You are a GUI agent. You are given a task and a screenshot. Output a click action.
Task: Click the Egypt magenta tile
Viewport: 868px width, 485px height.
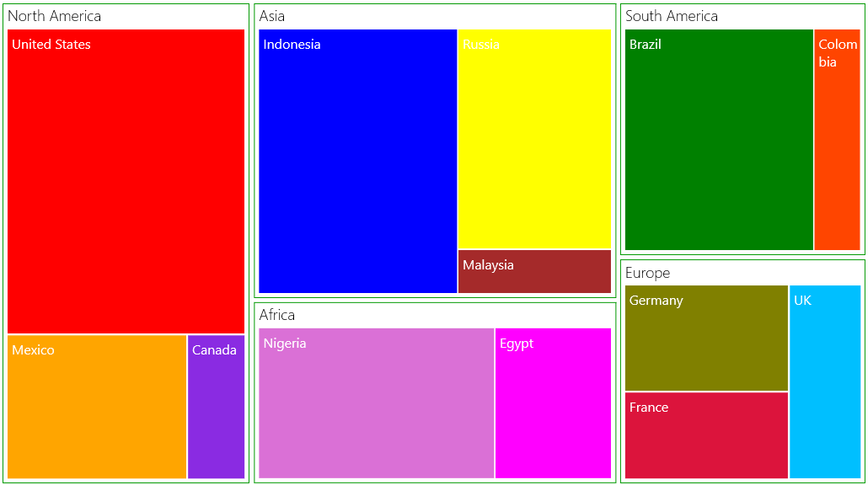(553, 403)
